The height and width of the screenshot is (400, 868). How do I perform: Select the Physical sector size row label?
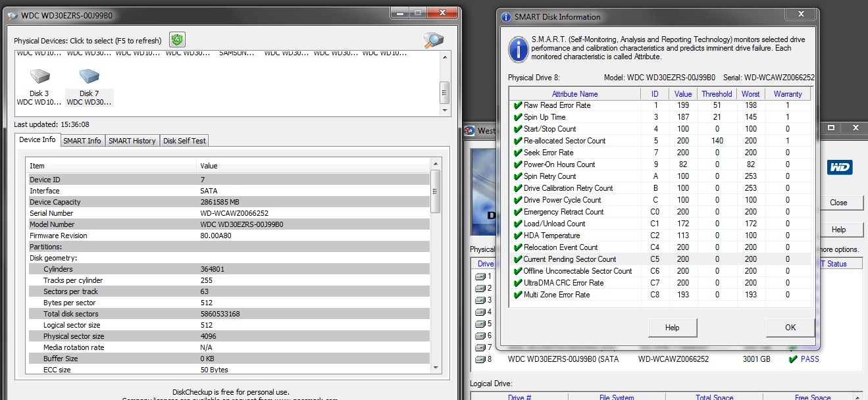click(73, 336)
